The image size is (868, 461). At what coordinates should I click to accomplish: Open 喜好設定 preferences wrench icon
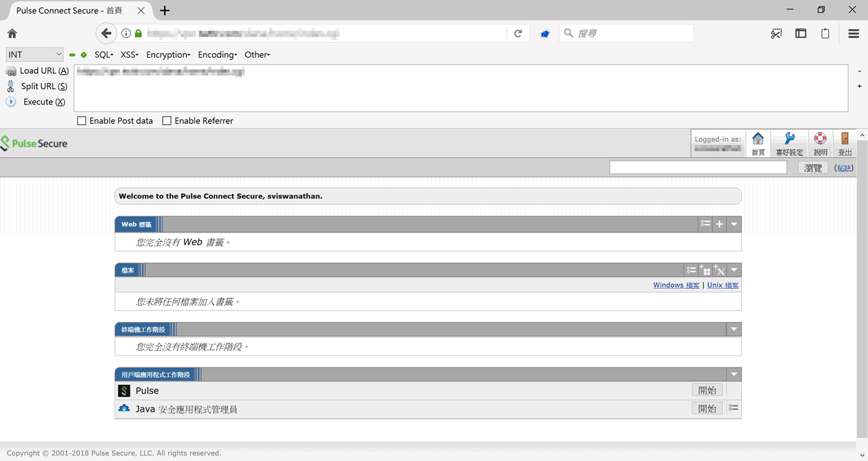[x=789, y=144]
